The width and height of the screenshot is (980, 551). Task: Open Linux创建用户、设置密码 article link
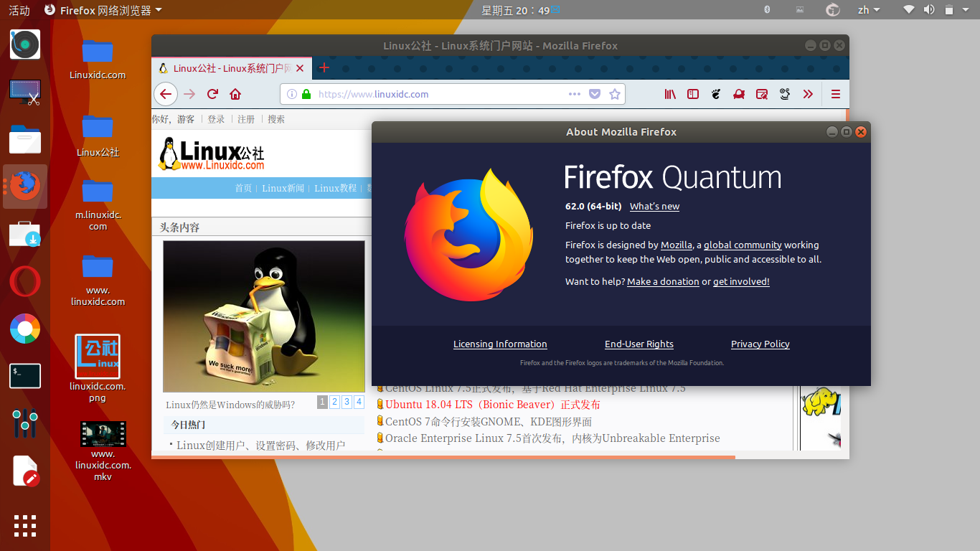click(261, 446)
